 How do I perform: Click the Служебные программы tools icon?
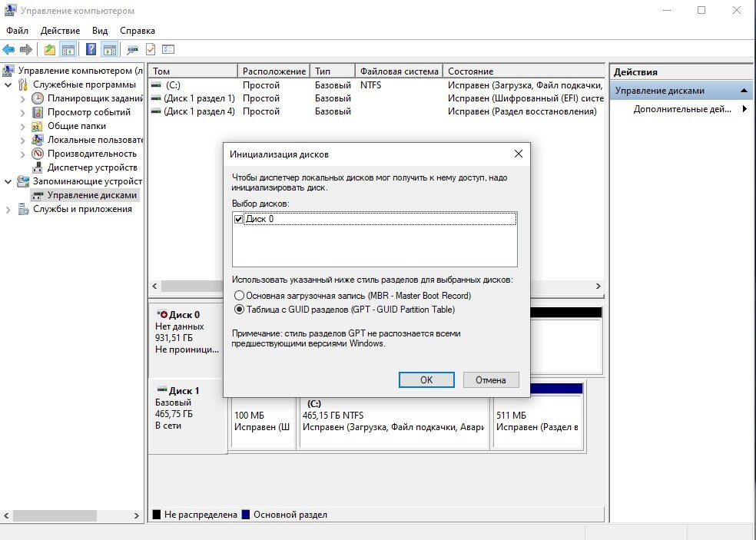[22, 84]
